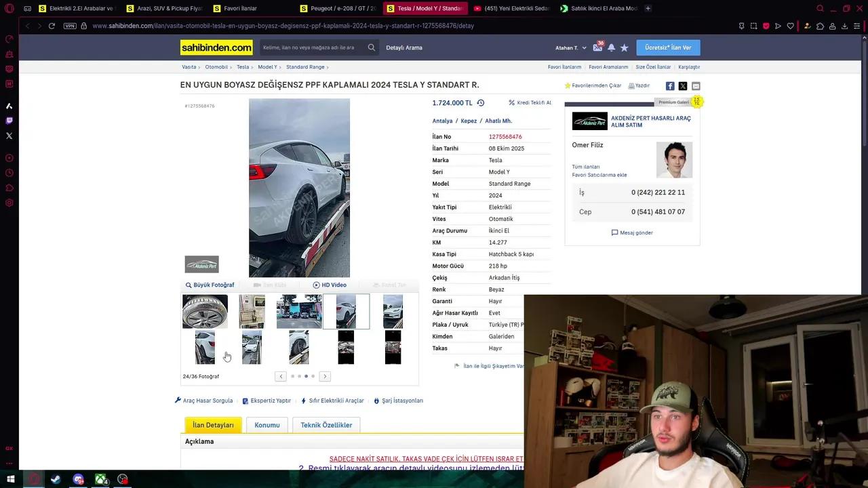868x488 pixels.
Task: Open Twitch in the Opera sidebar
Action: point(9,121)
